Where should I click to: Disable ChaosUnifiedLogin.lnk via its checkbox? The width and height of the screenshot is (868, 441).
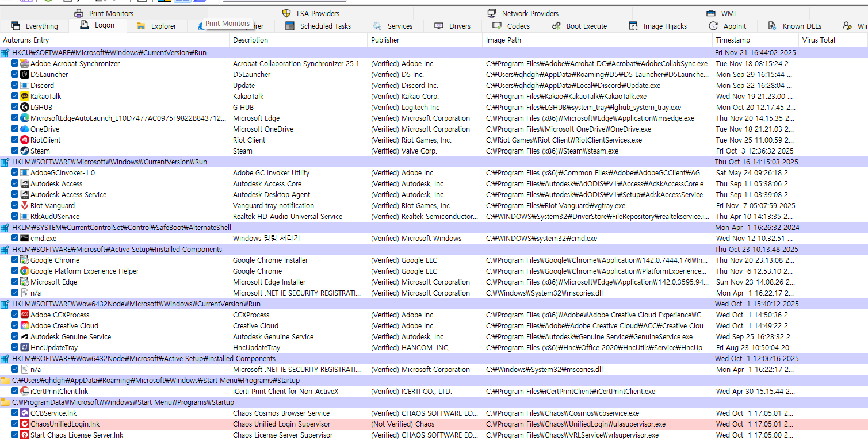(x=15, y=424)
